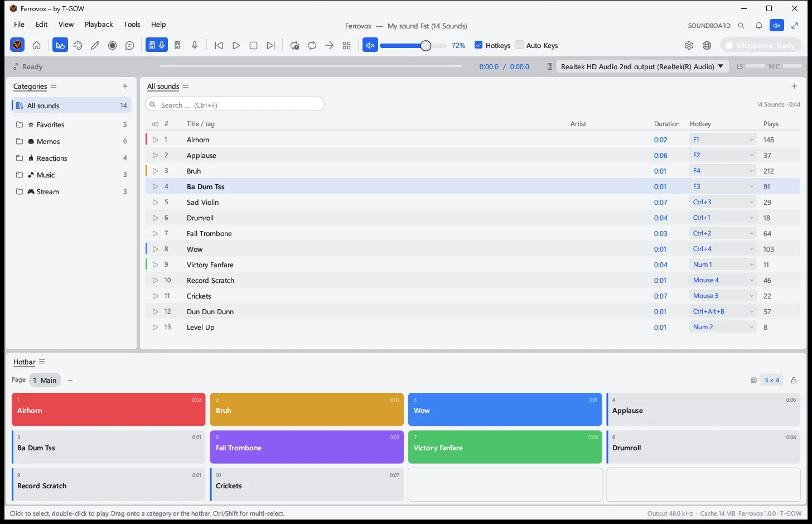Toggle the pointer select mode button
The height and width of the screenshot is (524, 812).
point(60,45)
